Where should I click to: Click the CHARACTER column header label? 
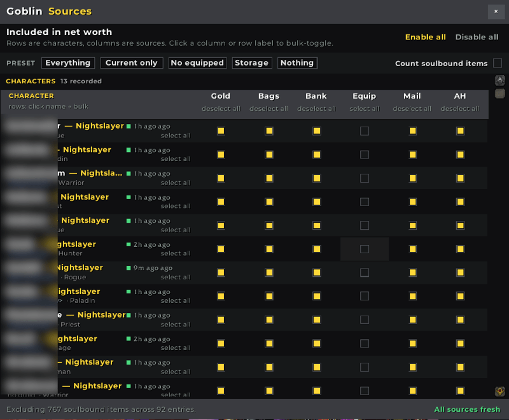pyautogui.click(x=31, y=96)
